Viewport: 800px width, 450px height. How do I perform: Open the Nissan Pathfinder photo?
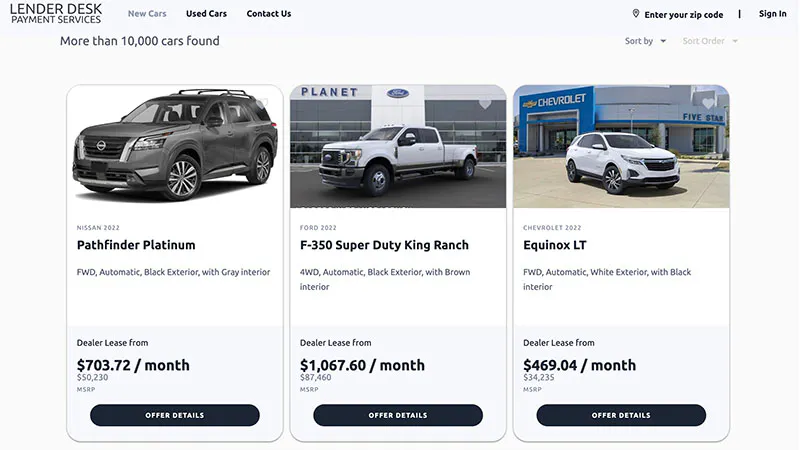175,150
